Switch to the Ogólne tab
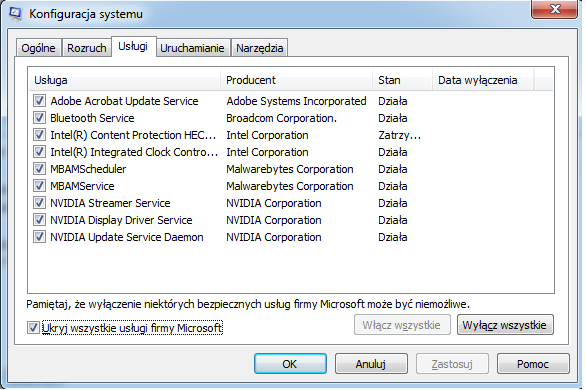The width and height of the screenshot is (586, 390). tap(38, 48)
